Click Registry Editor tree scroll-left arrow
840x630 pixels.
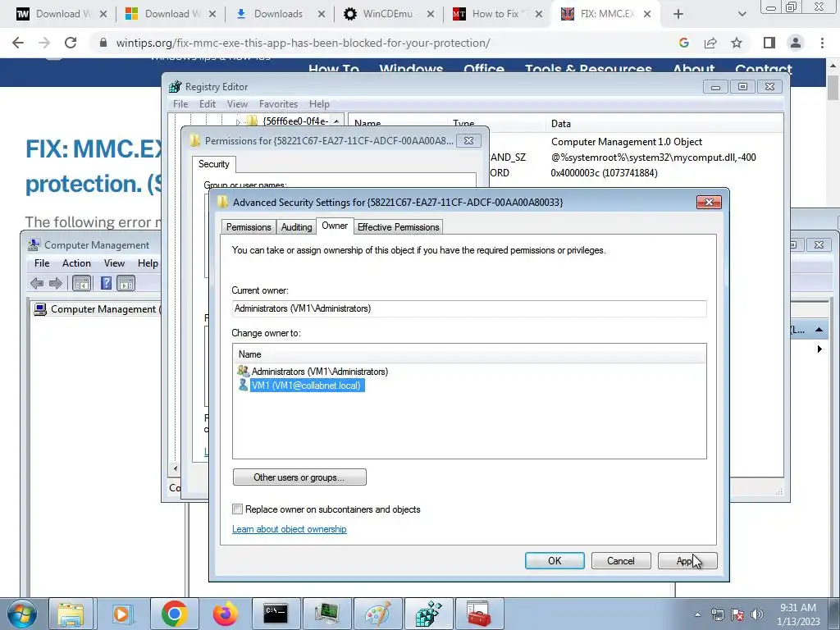(x=176, y=468)
